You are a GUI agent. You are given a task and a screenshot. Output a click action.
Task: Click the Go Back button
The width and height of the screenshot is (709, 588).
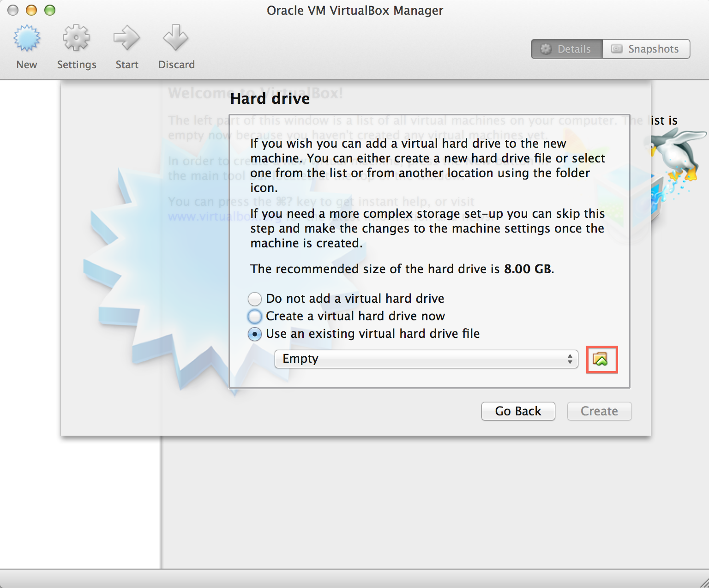(518, 411)
